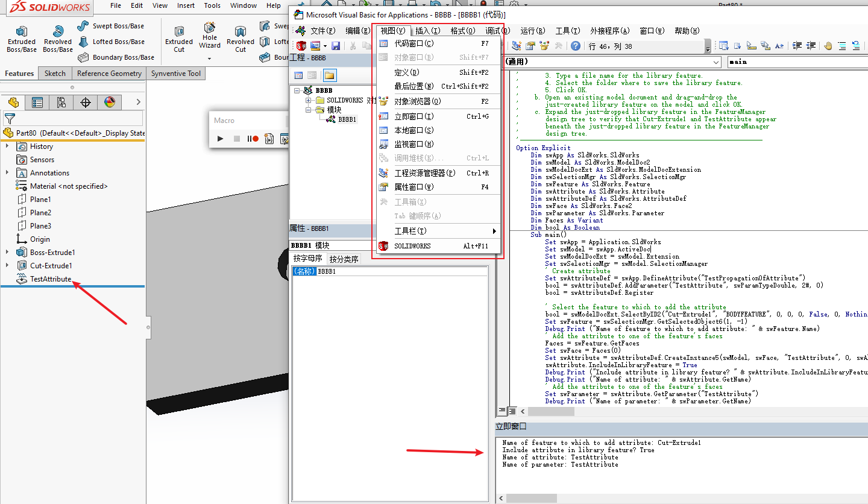Select the Extruded Cut tool

(x=179, y=39)
